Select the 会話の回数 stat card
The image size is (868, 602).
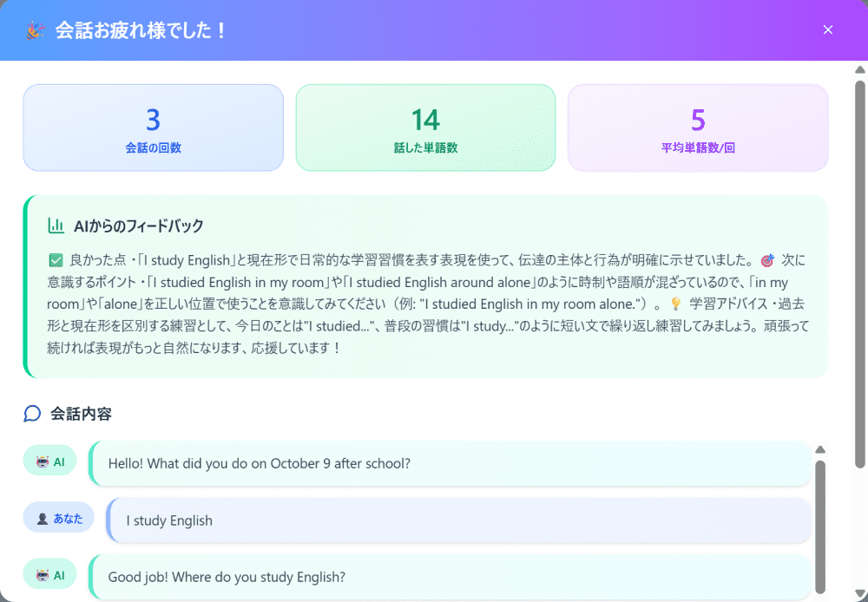(153, 128)
